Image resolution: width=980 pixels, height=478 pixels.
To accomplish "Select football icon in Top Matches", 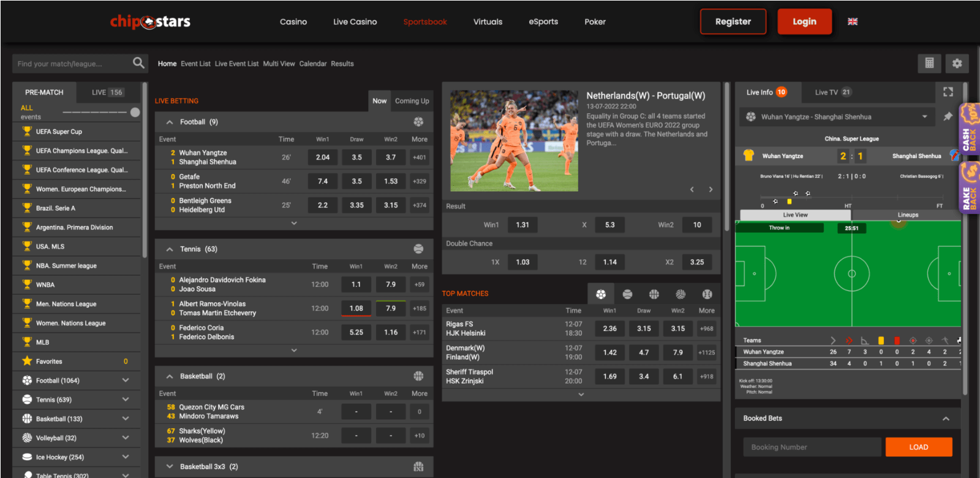I will pyautogui.click(x=601, y=294).
